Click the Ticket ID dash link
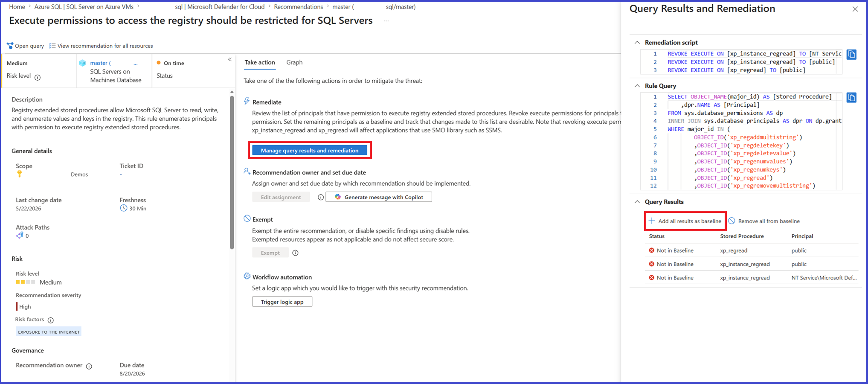The image size is (868, 384). coord(121,174)
